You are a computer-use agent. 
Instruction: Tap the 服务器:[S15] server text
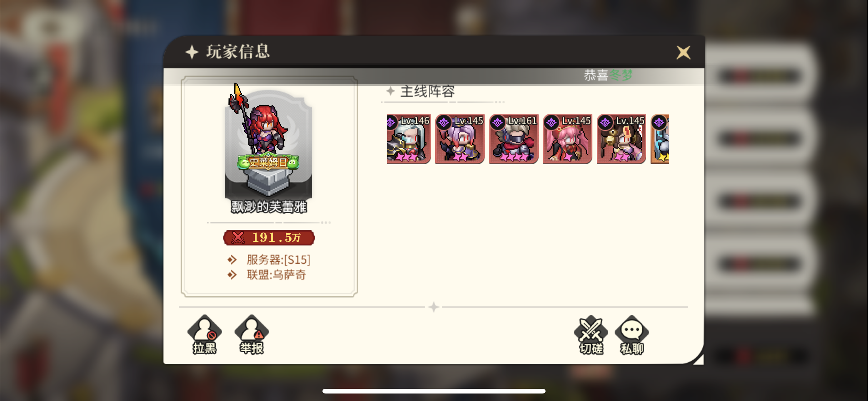pos(278,260)
